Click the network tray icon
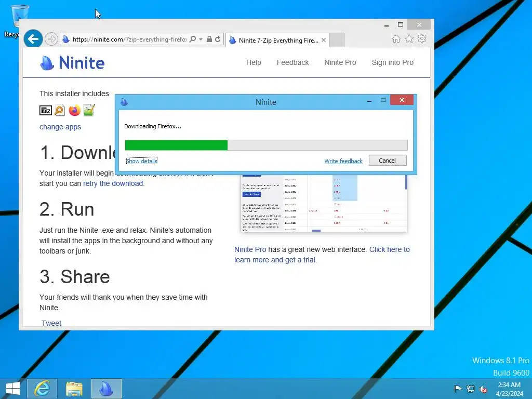 click(471, 389)
